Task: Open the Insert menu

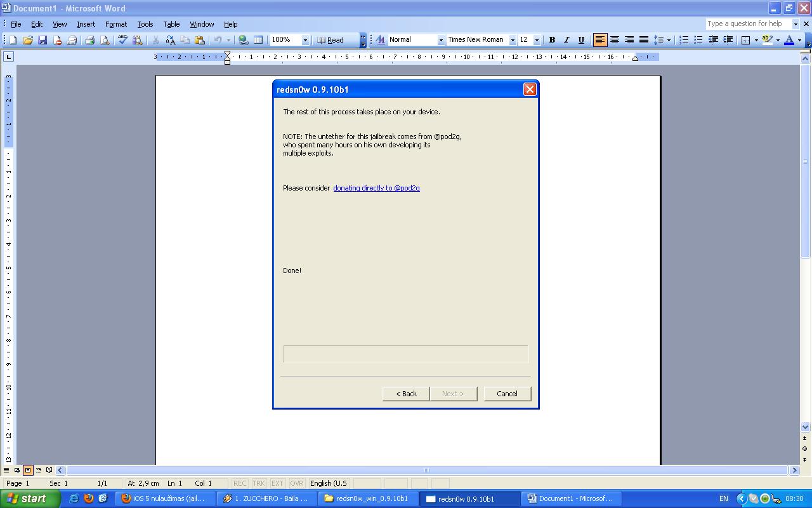Action: [86, 24]
